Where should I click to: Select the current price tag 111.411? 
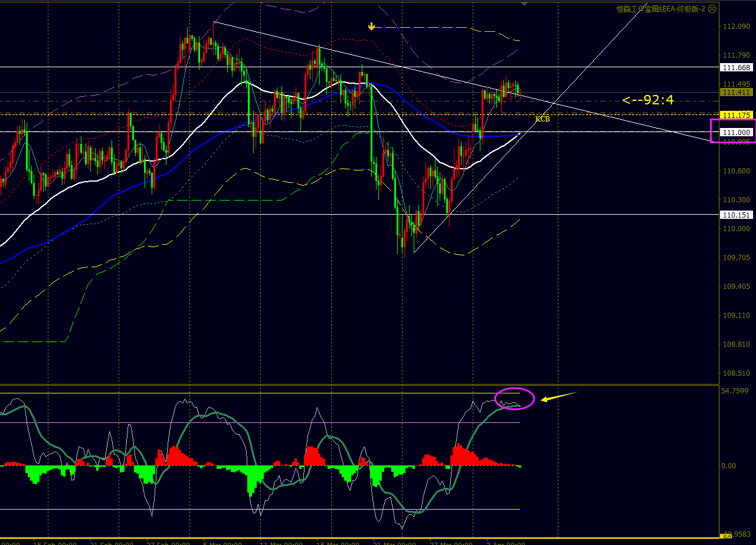736,93
